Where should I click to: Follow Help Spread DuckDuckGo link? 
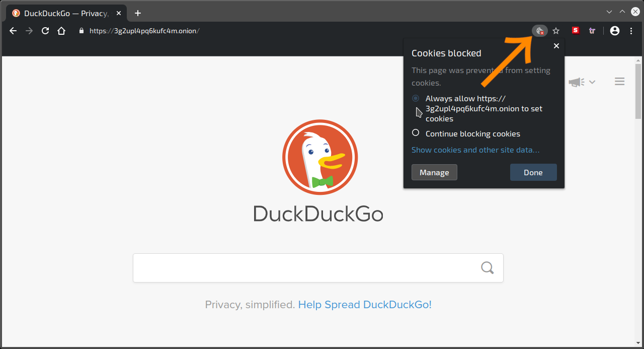[365, 305]
